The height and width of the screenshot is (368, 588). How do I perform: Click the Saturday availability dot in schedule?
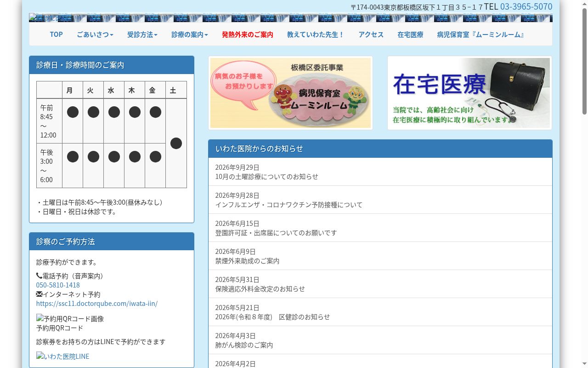(x=176, y=144)
